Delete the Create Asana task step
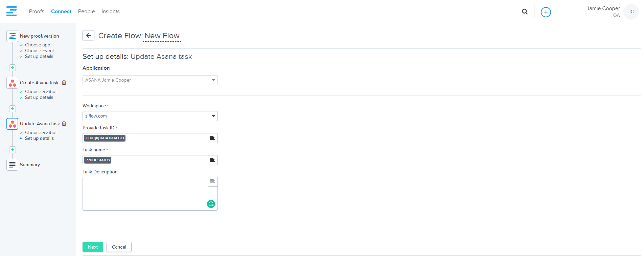 coord(64,83)
